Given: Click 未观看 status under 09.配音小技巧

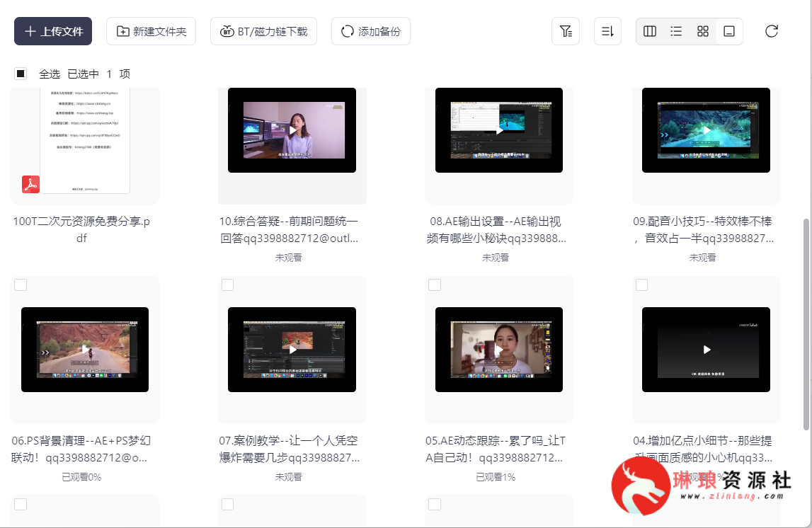Looking at the screenshot, I should coord(703,257).
